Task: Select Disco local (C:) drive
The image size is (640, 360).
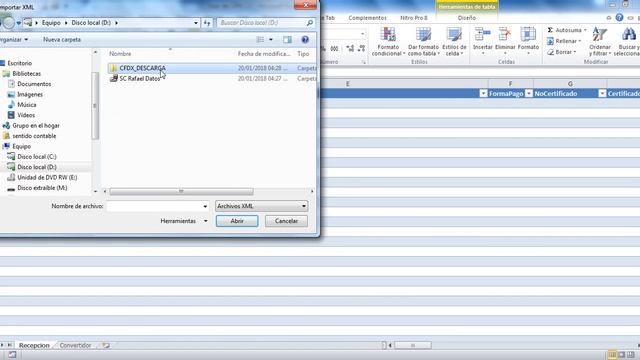Action: 37,157
